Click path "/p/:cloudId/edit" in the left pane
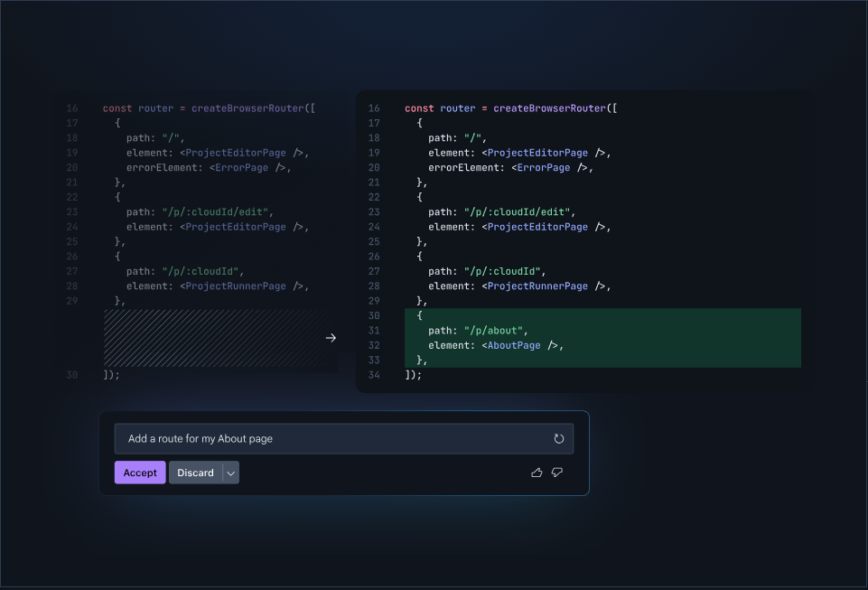Screen dimensions: 868x590 click(200, 212)
